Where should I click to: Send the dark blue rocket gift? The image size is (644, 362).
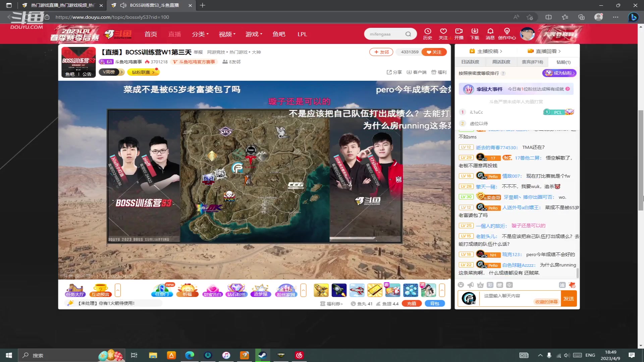point(339,290)
